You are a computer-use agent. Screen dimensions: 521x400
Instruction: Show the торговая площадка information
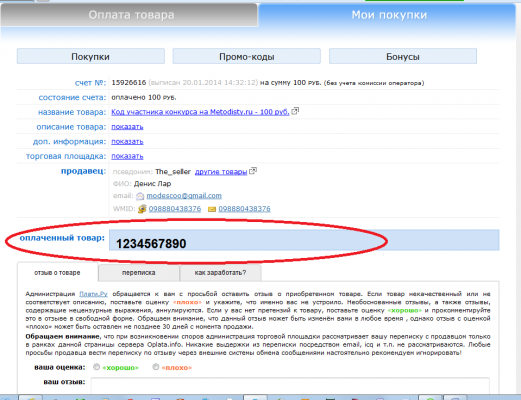pyautogui.click(x=127, y=156)
